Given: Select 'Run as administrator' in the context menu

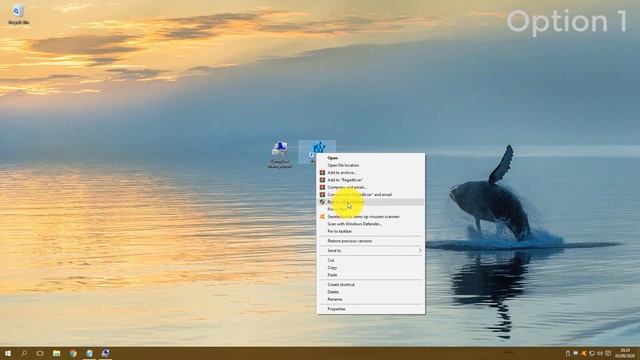Looking at the screenshot, I should 371,202.
